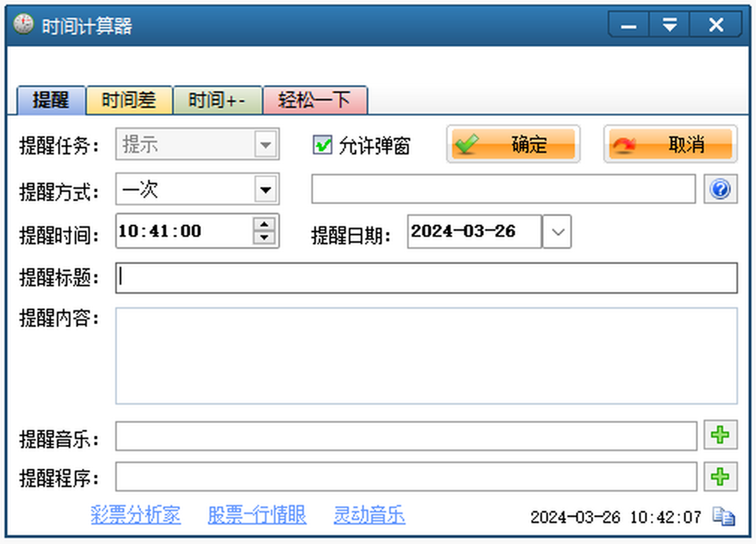The height and width of the screenshot is (544, 756).
Task: Expand the 提醒任务 dropdown
Action: (266, 146)
